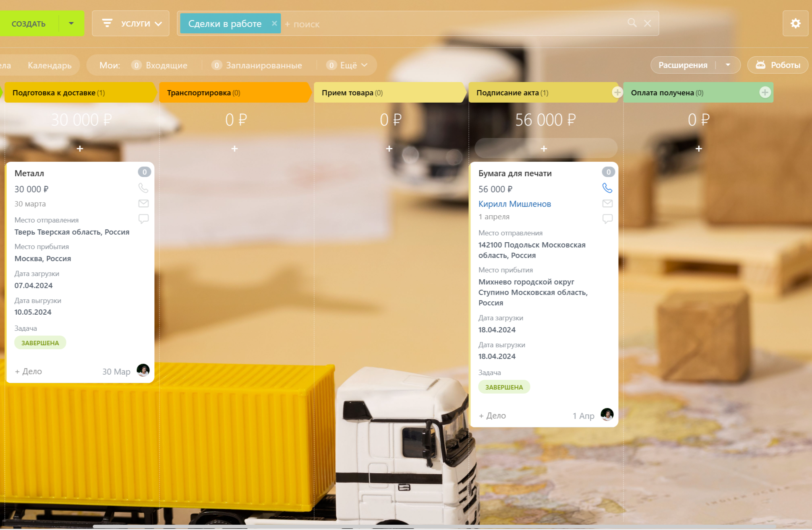Add stage after Оплата получена plus icon
Image resolution: width=812 pixels, height=530 pixels.
[x=764, y=92]
